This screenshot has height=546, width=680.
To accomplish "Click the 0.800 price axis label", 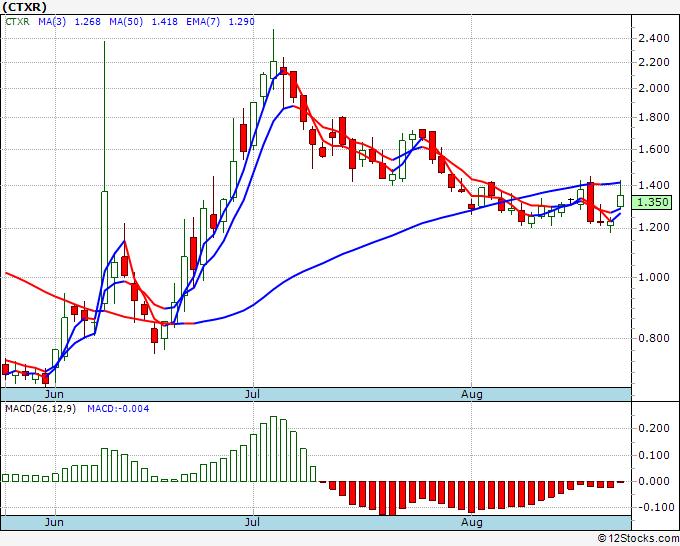I will tap(655, 338).
